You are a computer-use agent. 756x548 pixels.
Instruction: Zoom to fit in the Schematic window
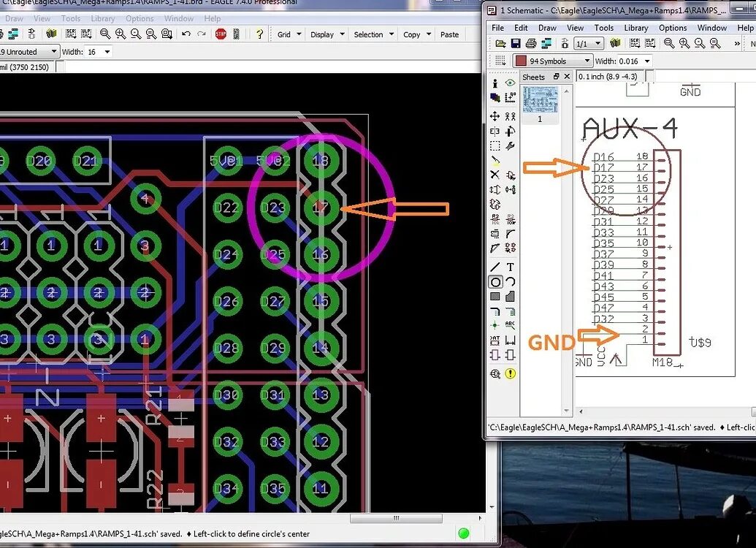[x=669, y=43]
